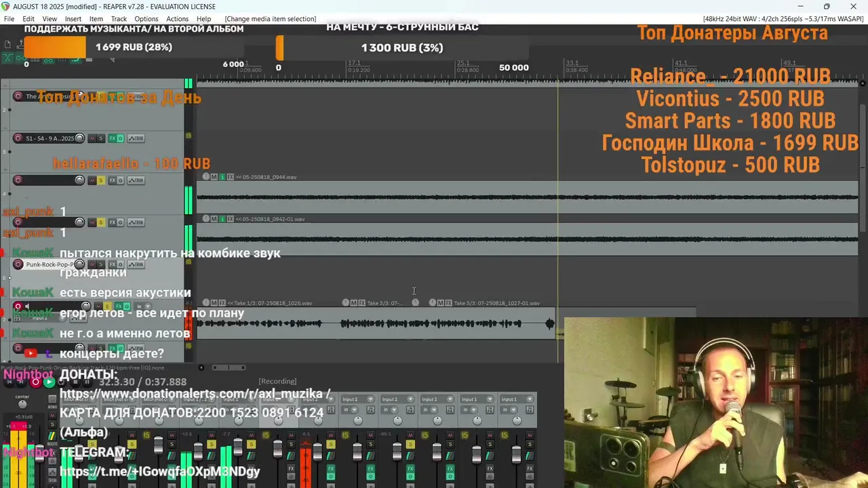
Task: Open the last Input 1 dropdown in mixer
Action: (517, 399)
